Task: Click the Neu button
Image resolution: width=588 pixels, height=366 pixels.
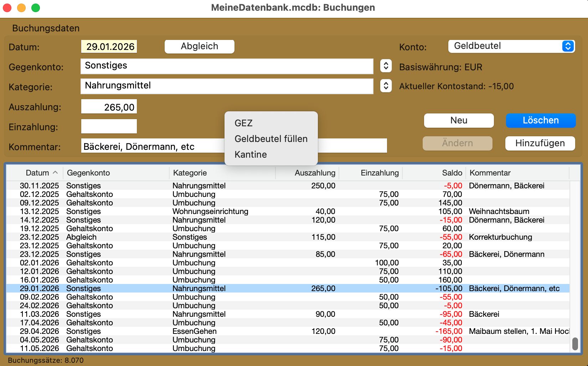Action: [459, 121]
